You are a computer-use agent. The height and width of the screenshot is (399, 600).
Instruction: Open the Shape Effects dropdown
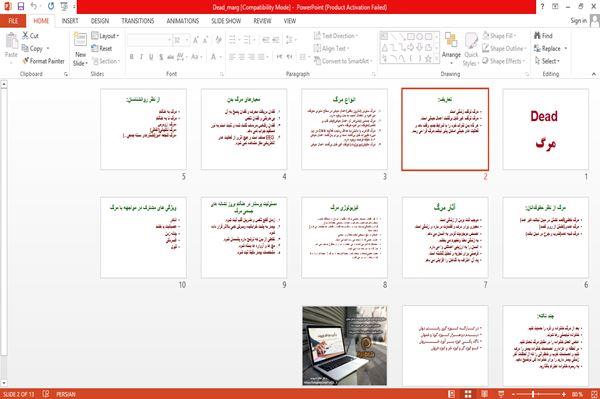coord(504,61)
